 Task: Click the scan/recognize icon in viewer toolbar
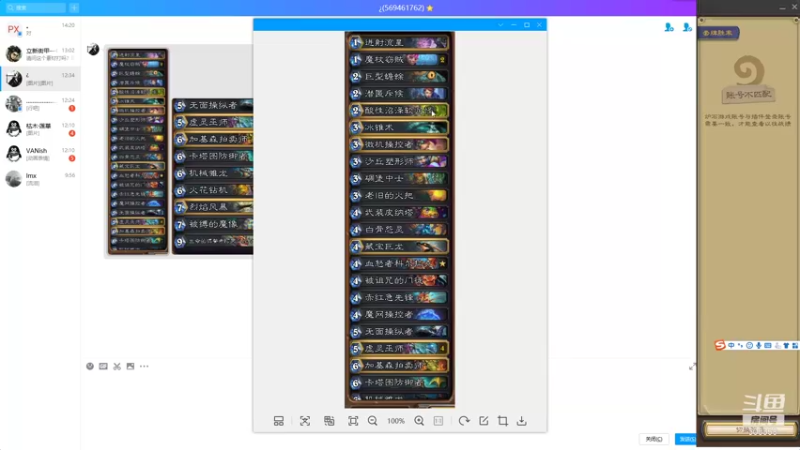point(305,421)
